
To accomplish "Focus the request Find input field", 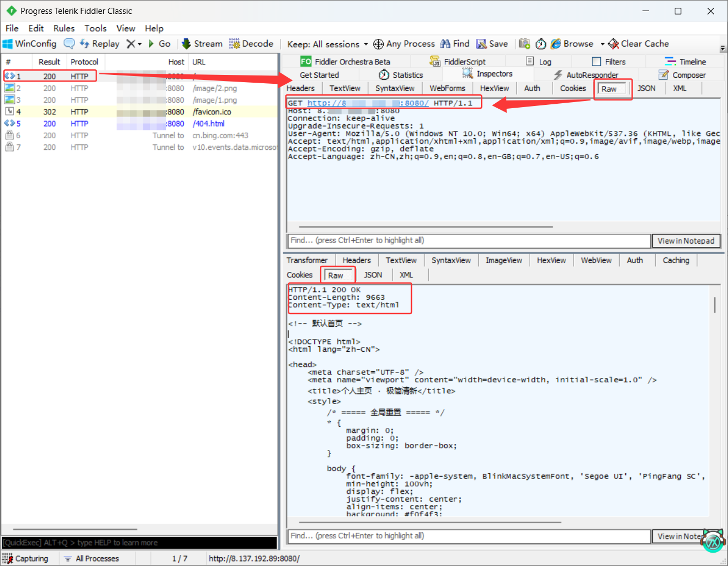I will click(x=469, y=240).
